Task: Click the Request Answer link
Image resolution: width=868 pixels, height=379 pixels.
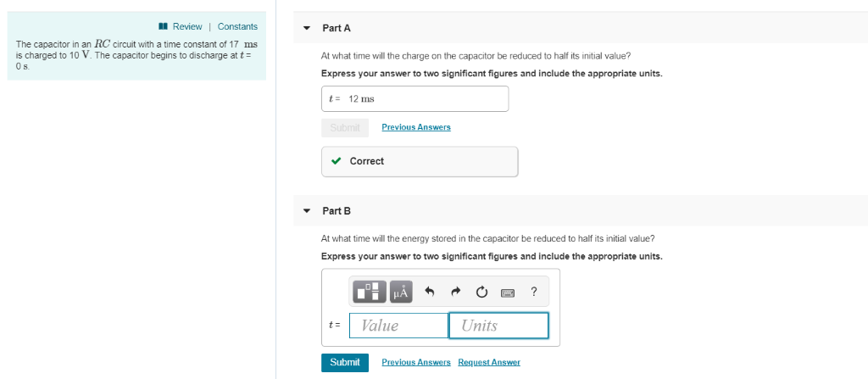Action: (489, 362)
